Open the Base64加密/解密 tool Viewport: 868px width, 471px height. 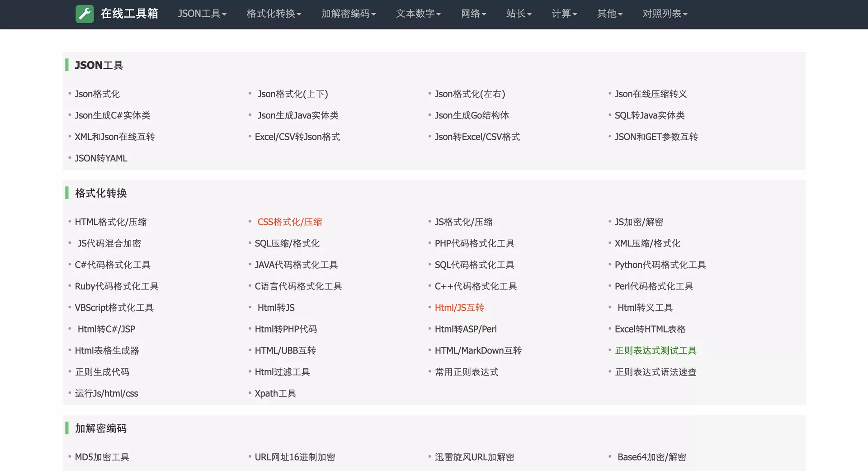651,457
